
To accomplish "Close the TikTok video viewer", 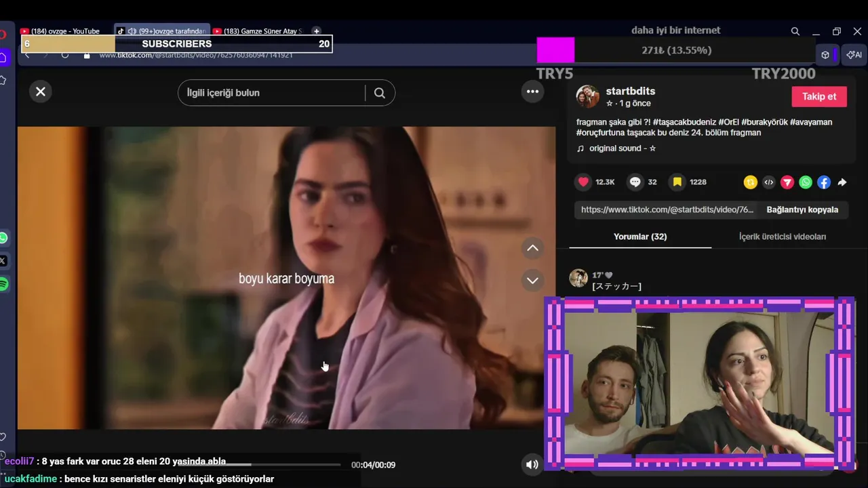I will tap(41, 91).
